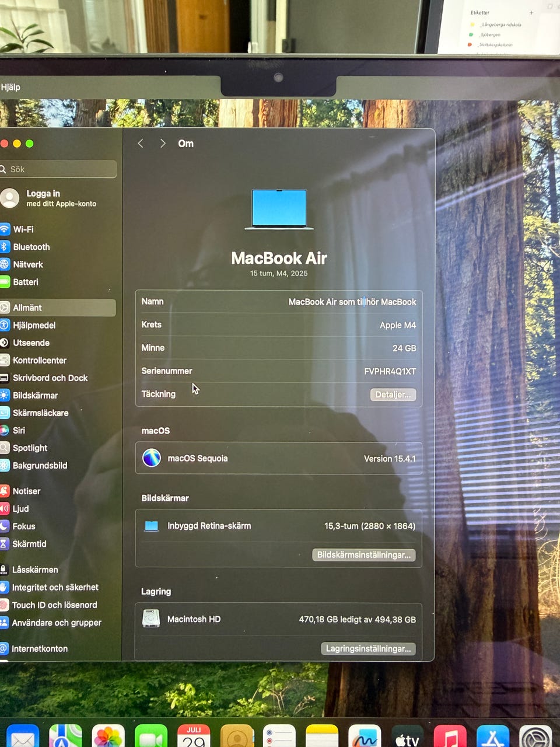Launch Photos from the Dock
The image size is (560, 747).
pos(108,736)
